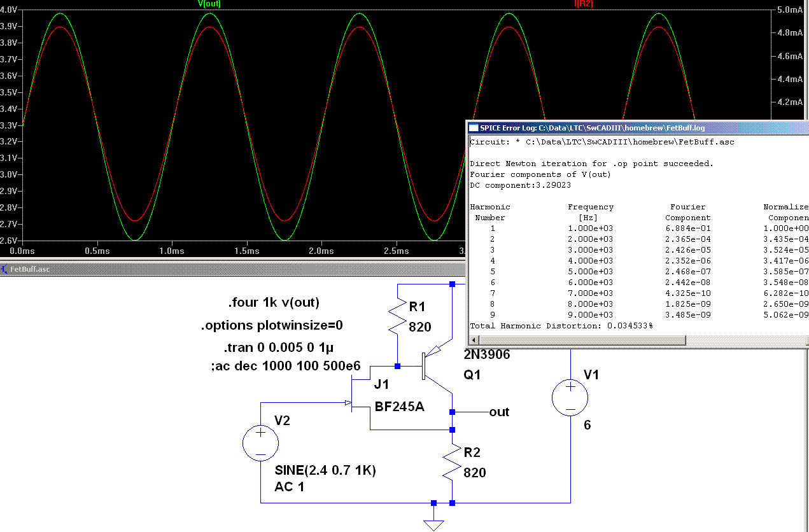Click the ground symbol at the bottom
Viewport: 809px width, 532px height.
click(433, 524)
